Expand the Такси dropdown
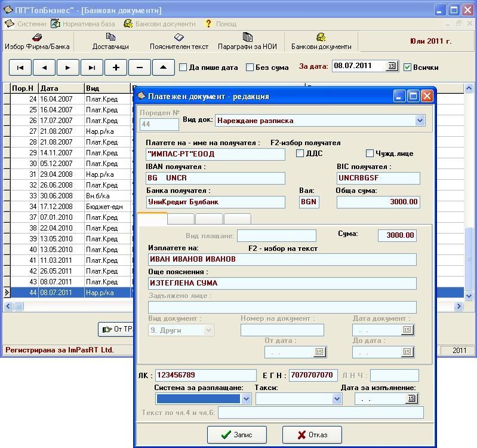 337,398
